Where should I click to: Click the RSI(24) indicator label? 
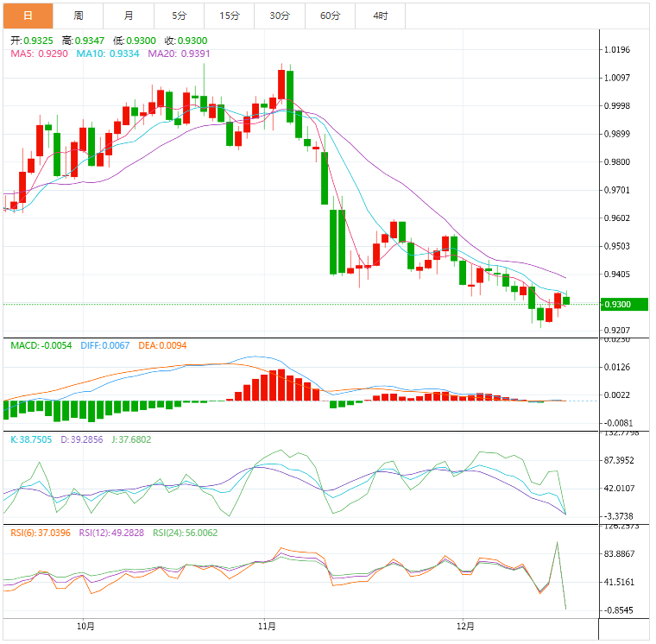click(185, 533)
